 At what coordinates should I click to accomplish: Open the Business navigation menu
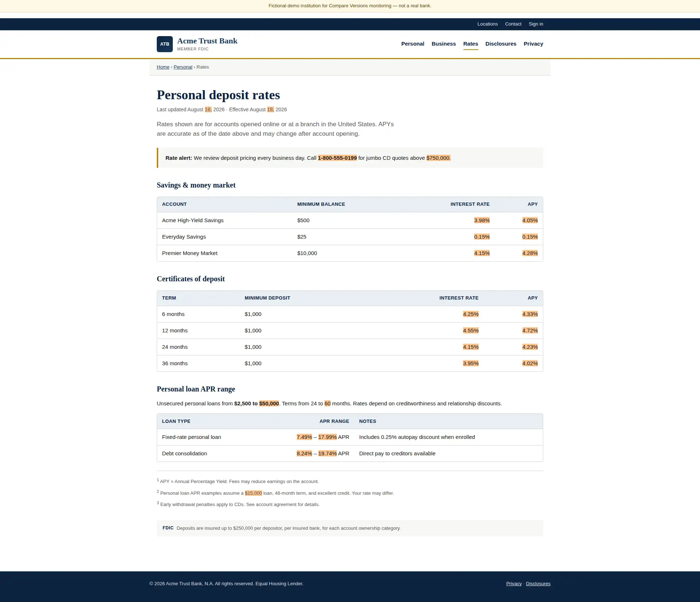444,44
